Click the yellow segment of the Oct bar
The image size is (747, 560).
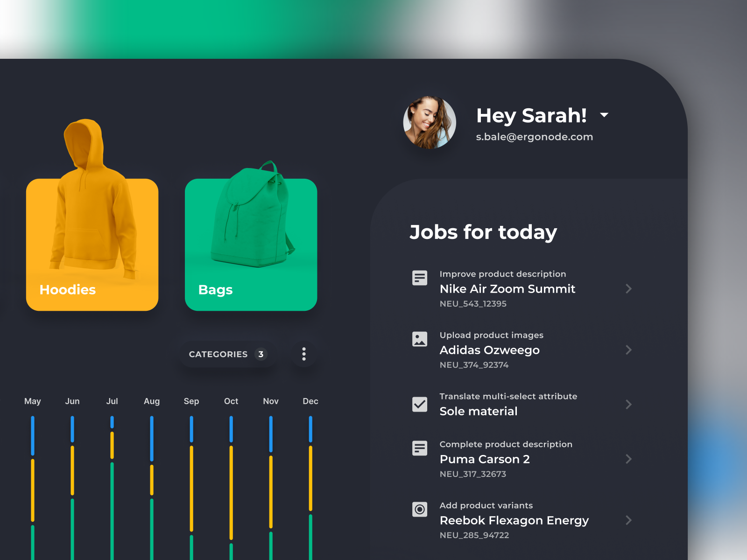click(x=231, y=493)
